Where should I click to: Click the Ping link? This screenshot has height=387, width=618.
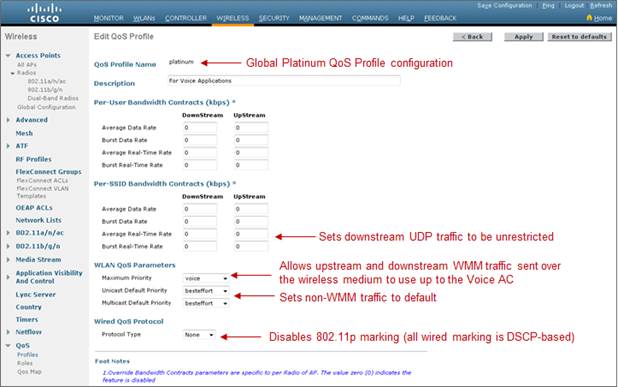tap(548, 6)
